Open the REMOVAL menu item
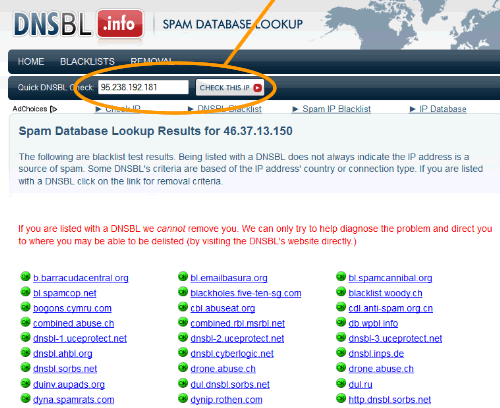Screen dimensions: 500x408 click(x=151, y=61)
